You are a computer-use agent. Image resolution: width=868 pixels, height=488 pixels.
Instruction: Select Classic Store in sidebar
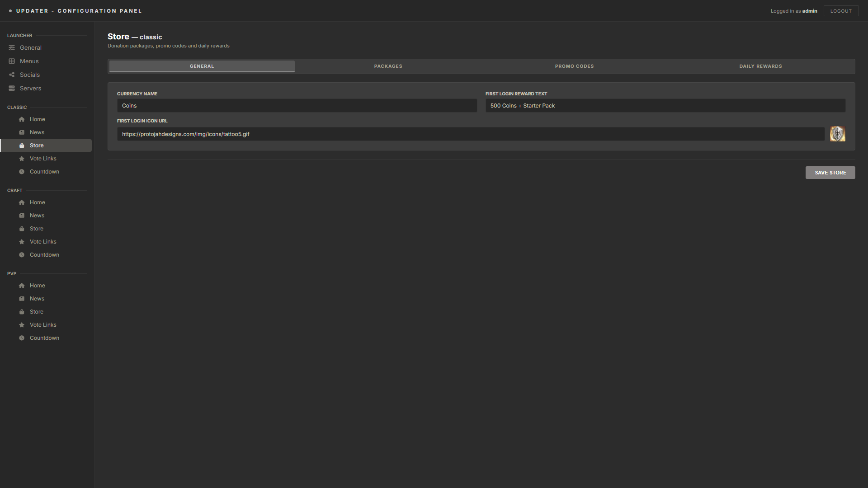pyautogui.click(x=46, y=145)
